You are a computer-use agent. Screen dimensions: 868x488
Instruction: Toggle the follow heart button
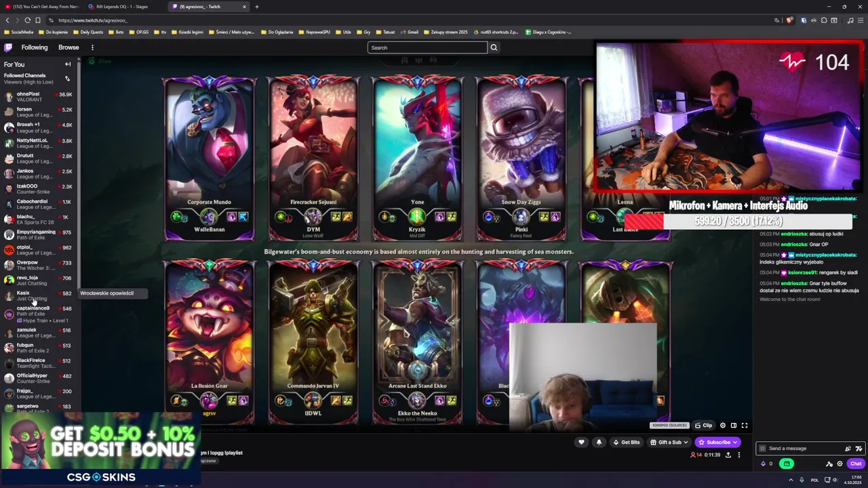(581, 442)
